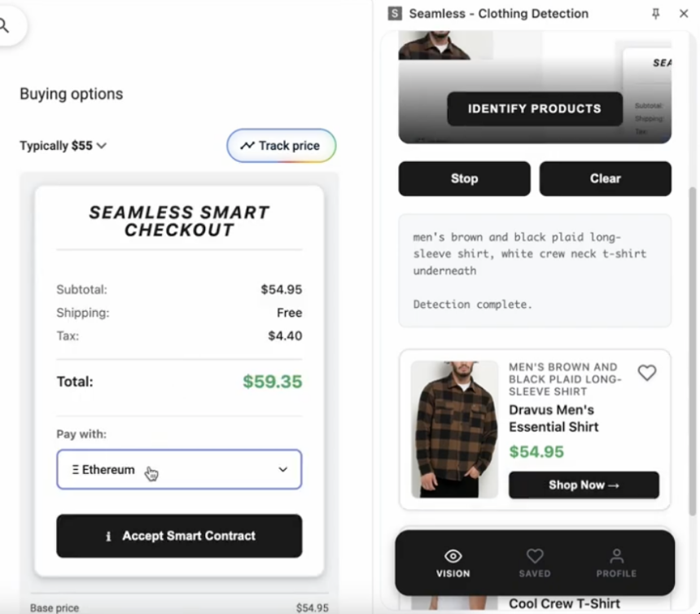This screenshot has width=700, height=614.
Task: Click the plaid shirt product thumbnail
Action: point(454,429)
